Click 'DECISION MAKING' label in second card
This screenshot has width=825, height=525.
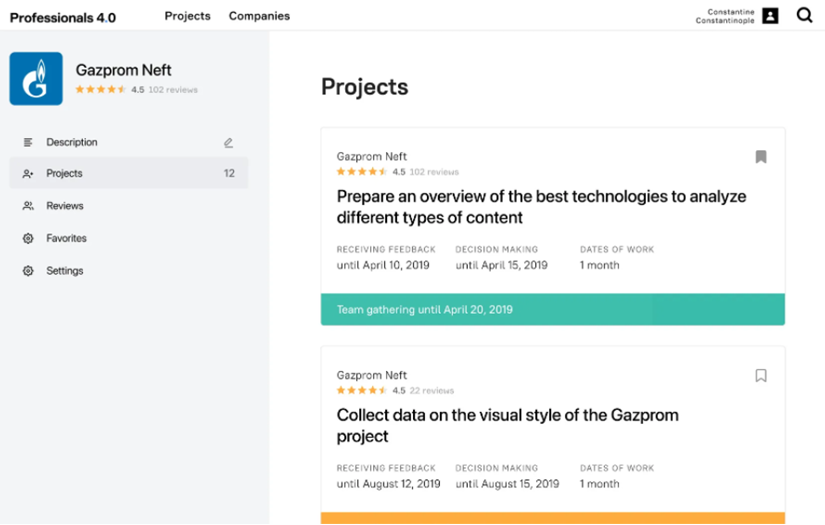[x=497, y=468]
